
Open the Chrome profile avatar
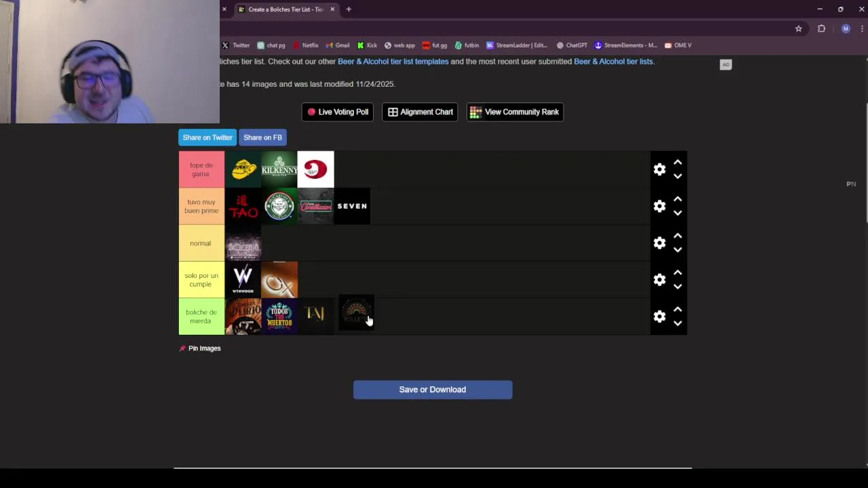click(846, 28)
